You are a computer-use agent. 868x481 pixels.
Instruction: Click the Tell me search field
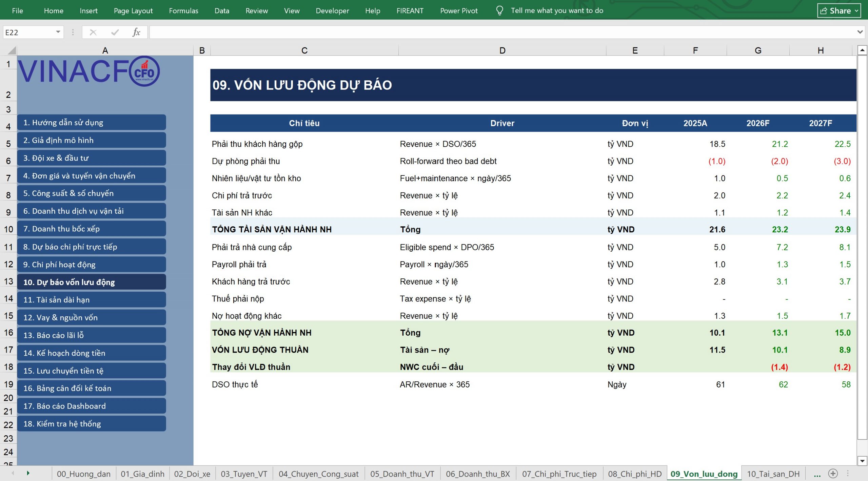(x=557, y=11)
